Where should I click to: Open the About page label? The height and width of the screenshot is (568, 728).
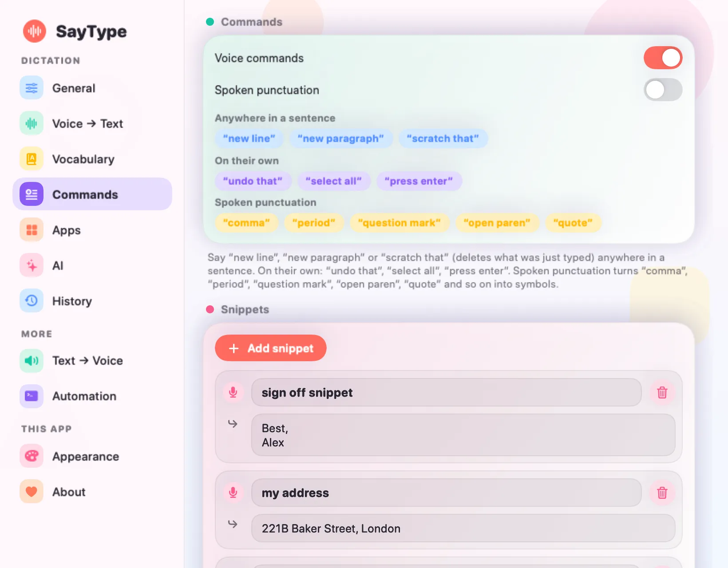pos(69,492)
